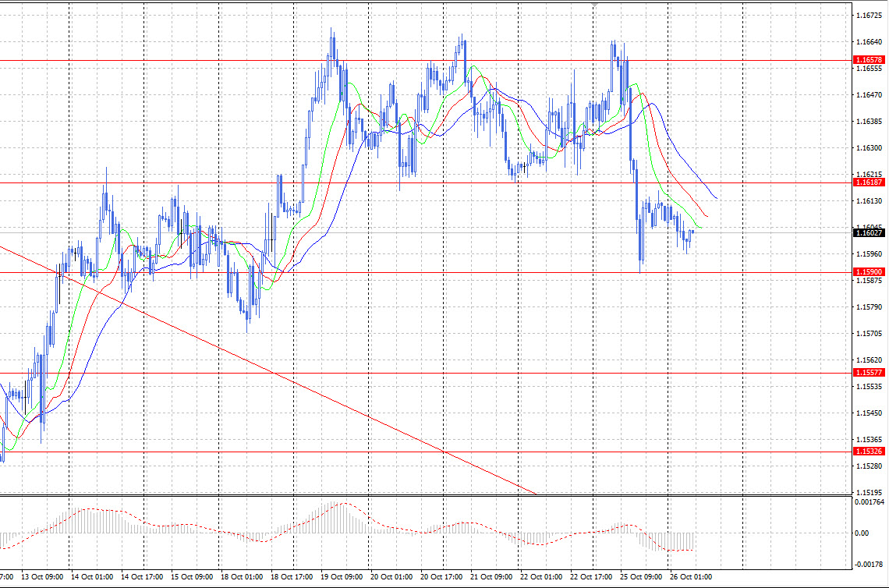The height and width of the screenshot is (588, 889).
Task: Click the red 1.16187 level price label
Action: pyautogui.click(x=869, y=182)
